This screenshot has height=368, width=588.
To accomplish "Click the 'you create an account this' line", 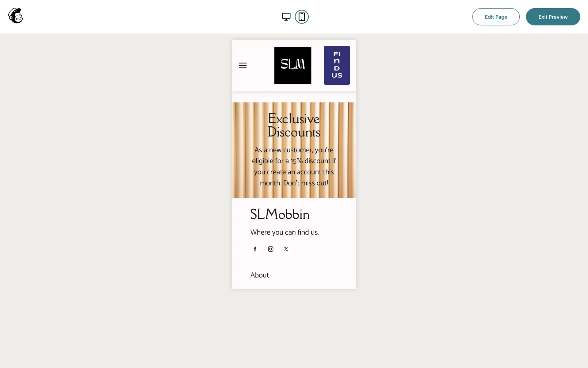I will [x=294, y=172].
